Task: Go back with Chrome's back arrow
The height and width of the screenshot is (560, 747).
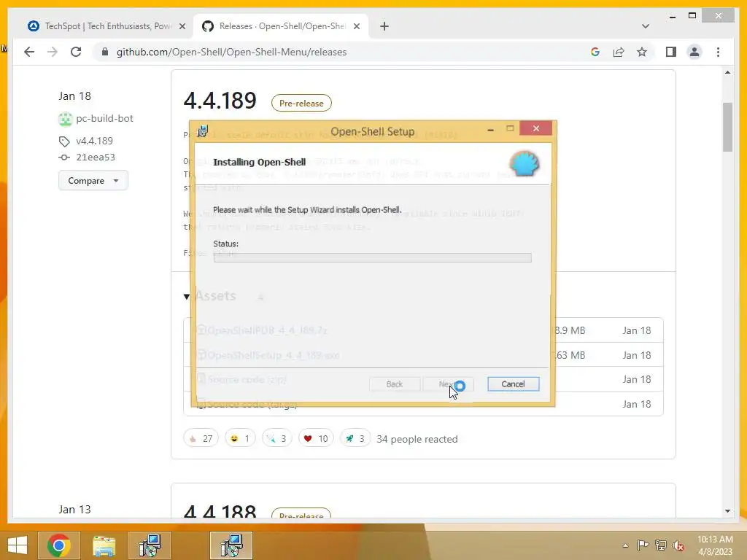Action: tap(29, 52)
